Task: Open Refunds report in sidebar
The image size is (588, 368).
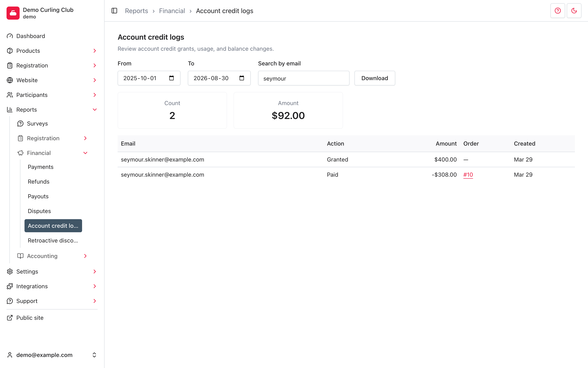Action: click(39, 182)
